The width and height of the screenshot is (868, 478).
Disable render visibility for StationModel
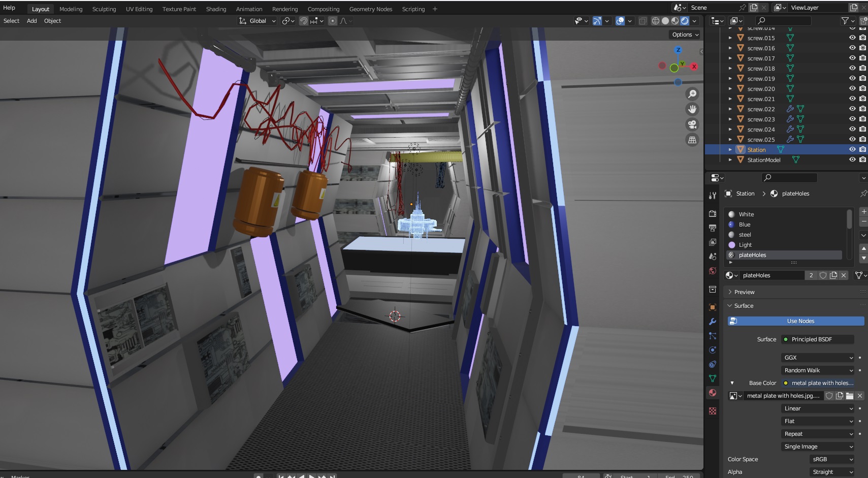(x=862, y=160)
